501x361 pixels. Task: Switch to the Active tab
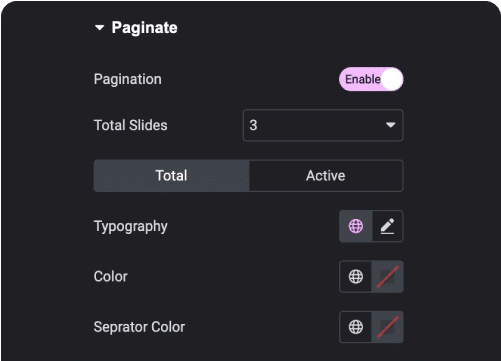tap(326, 176)
